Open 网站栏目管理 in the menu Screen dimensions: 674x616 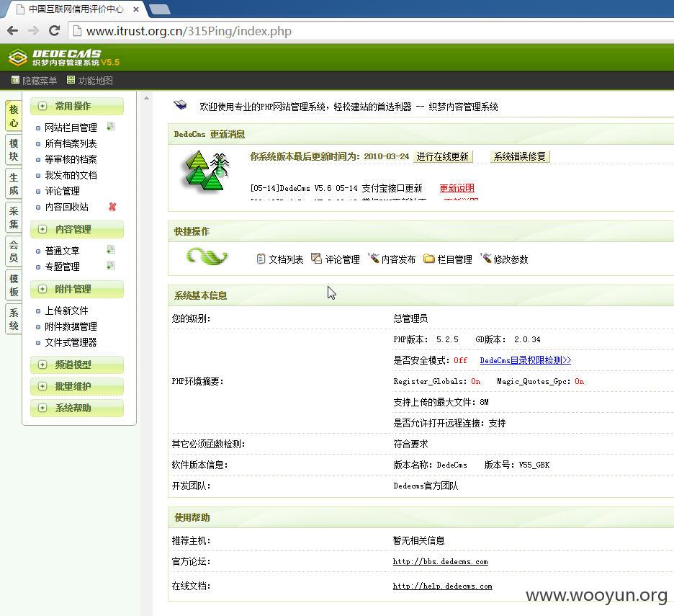(x=71, y=128)
